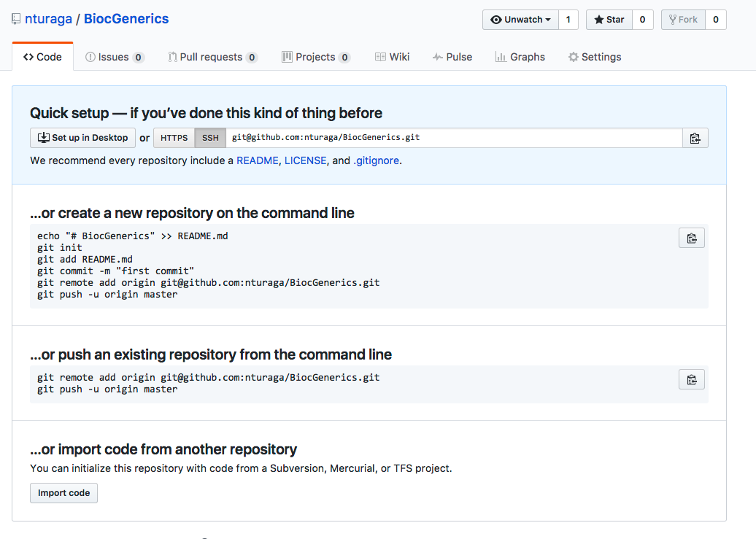Copy the SSH clone URL to clipboard
The image size is (756, 539).
[695, 138]
